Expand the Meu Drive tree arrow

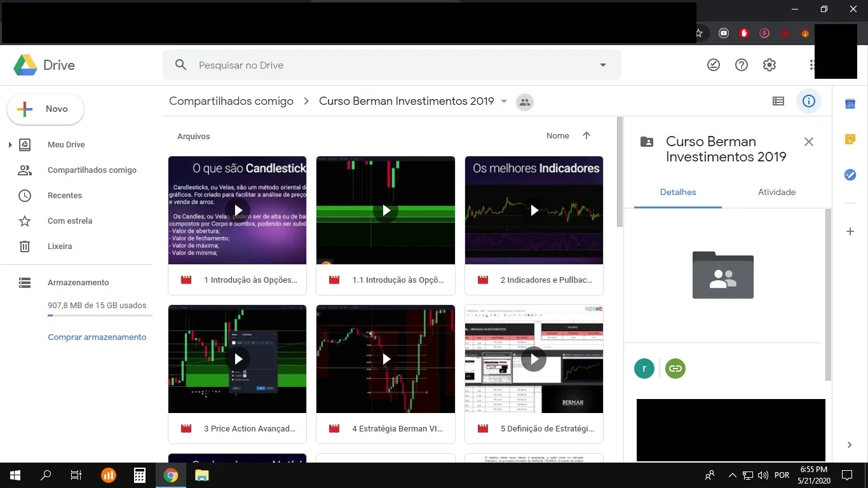click(x=10, y=145)
